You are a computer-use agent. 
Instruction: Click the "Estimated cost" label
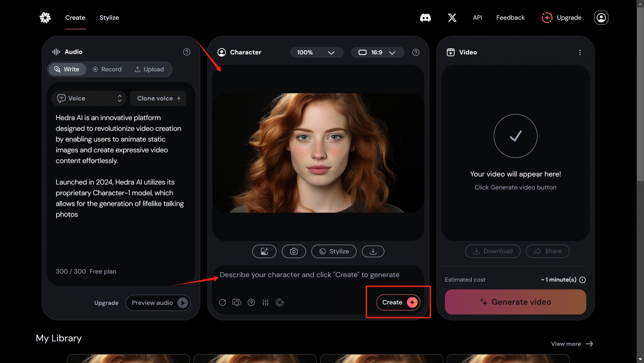(465, 280)
